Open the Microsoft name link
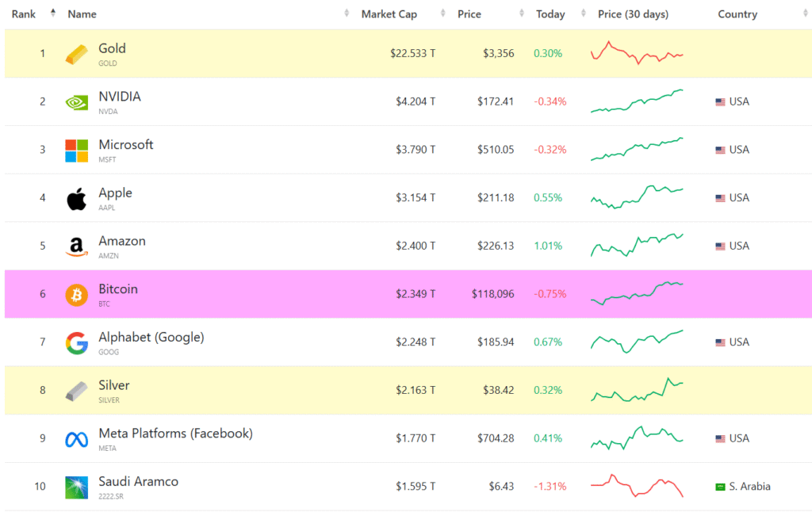812x512 pixels. [125, 145]
